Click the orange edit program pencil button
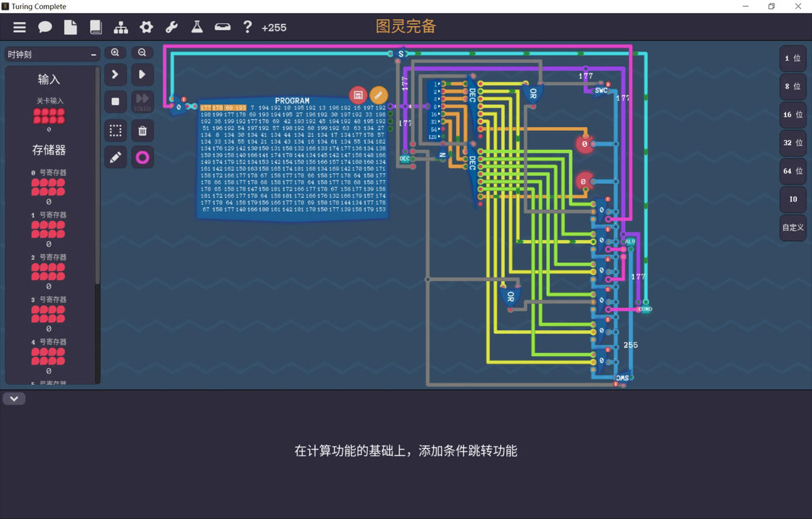The height and width of the screenshot is (519, 812). [x=379, y=95]
